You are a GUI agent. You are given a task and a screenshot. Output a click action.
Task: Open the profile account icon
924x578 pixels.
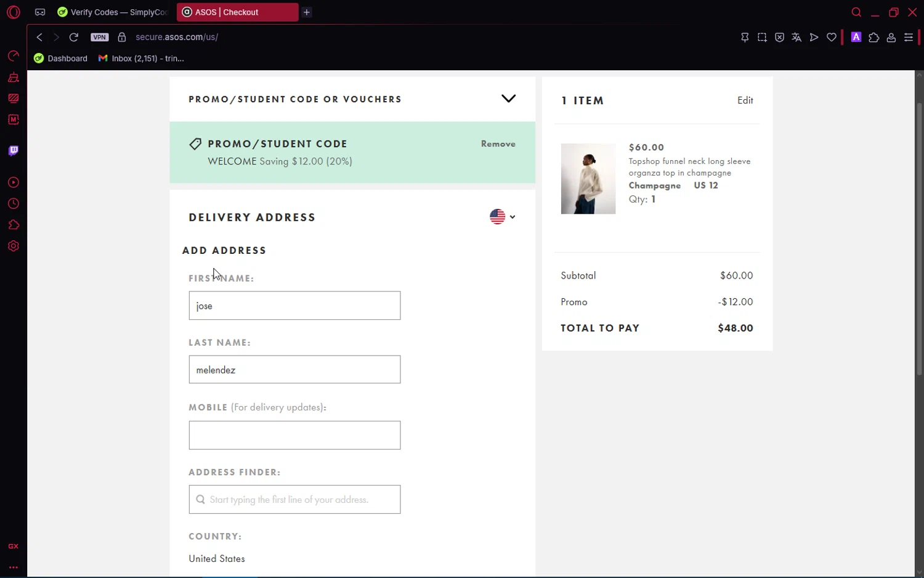pos(891,38)
